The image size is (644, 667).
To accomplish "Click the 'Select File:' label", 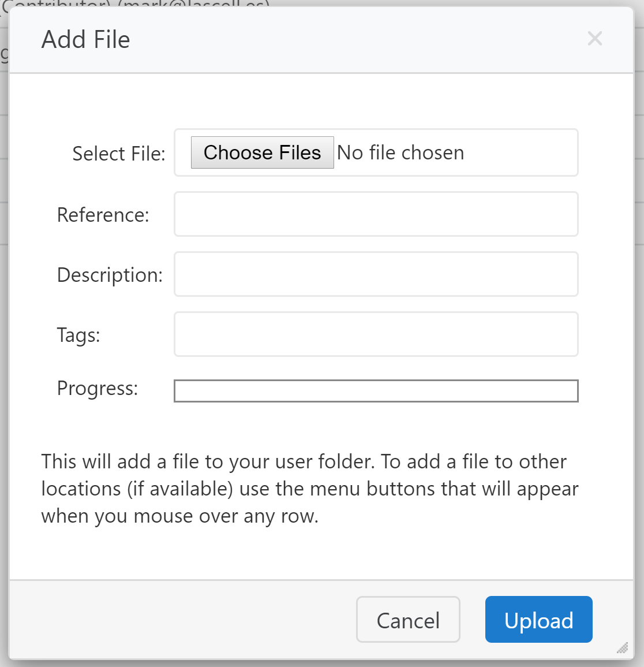I will click(x=119, y=154).
